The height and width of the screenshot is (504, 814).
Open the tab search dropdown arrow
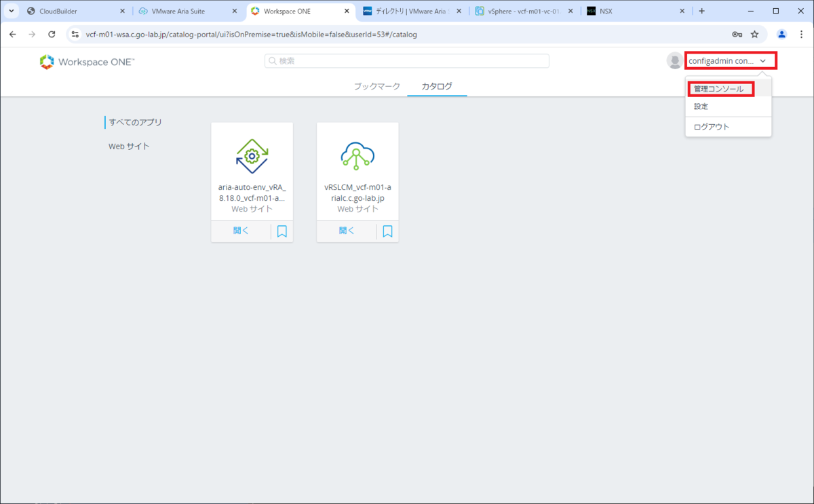point(12,11)
